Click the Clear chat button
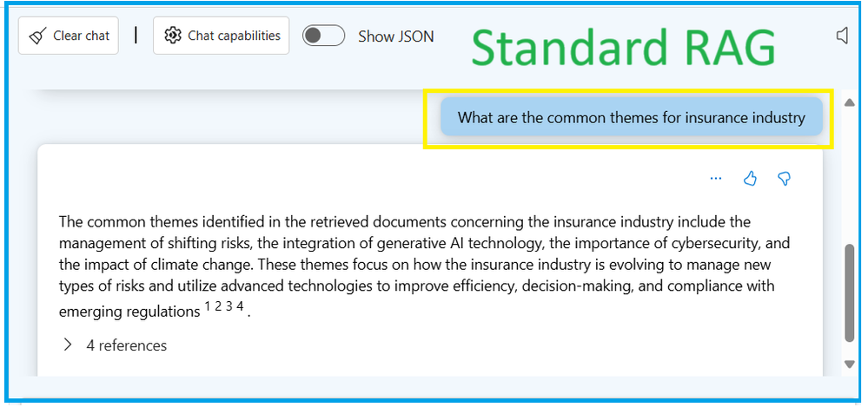The width and height of the screenshot is (868, 407). point(68,36)
